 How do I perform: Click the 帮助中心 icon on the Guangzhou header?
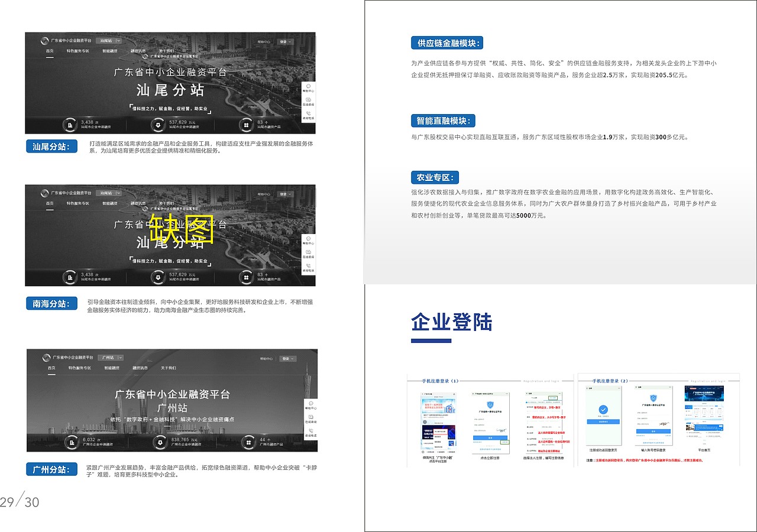(266, 359)
